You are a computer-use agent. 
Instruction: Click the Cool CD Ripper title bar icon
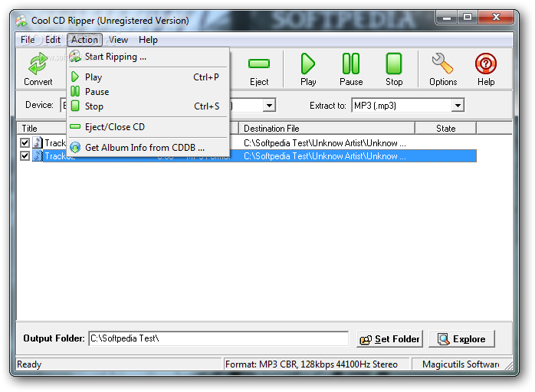[x=21, y=21]
